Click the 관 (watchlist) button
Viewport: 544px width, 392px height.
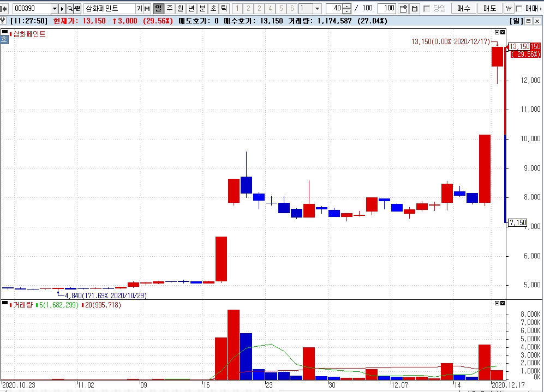coord(77,8)
